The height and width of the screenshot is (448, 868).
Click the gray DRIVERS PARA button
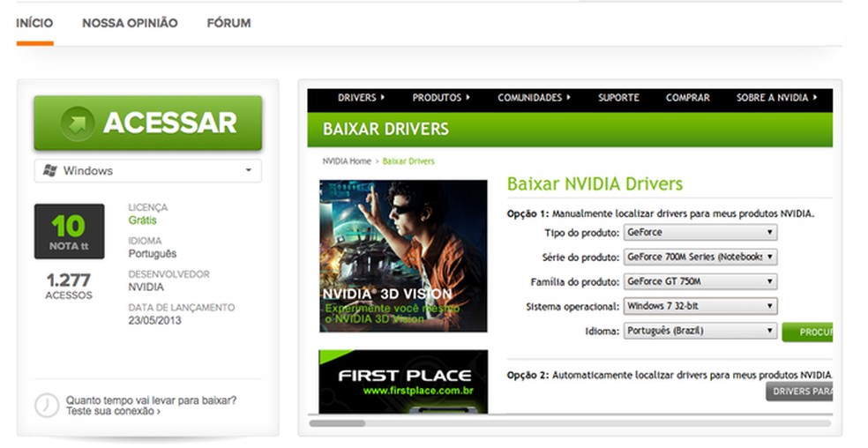pos(799,392)
